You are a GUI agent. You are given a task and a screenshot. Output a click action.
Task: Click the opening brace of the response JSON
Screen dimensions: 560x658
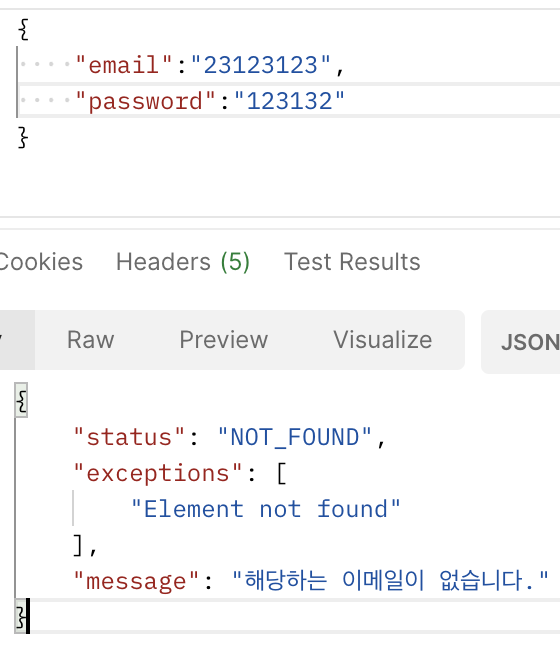(21, 400)
